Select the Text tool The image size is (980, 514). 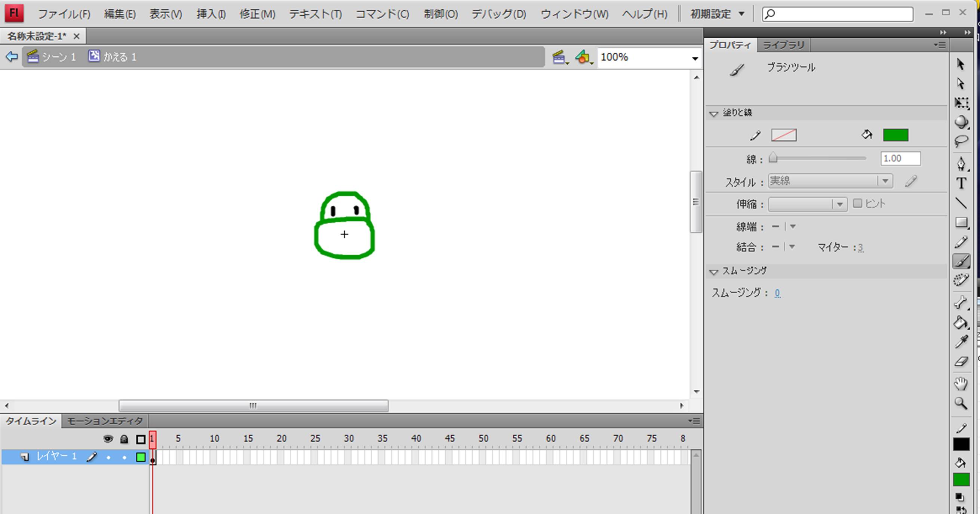(x=961, y=184)
